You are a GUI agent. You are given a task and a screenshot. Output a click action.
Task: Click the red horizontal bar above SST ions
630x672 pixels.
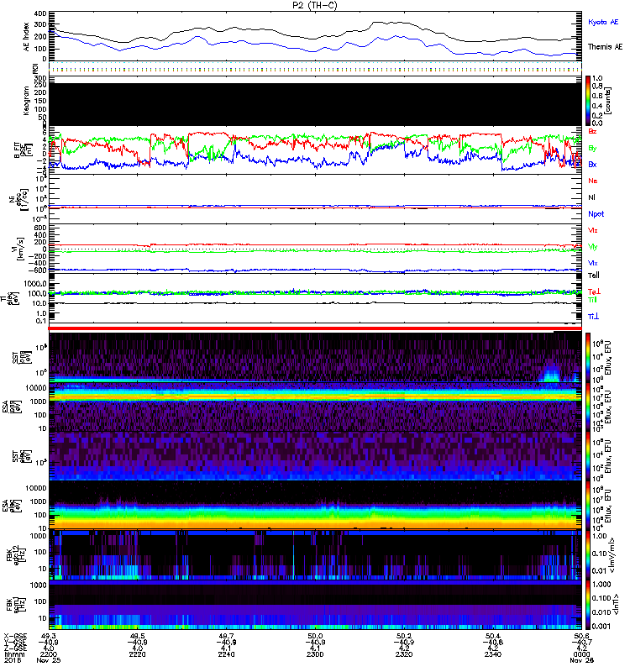pyautogui.click(x=315, y=328)
